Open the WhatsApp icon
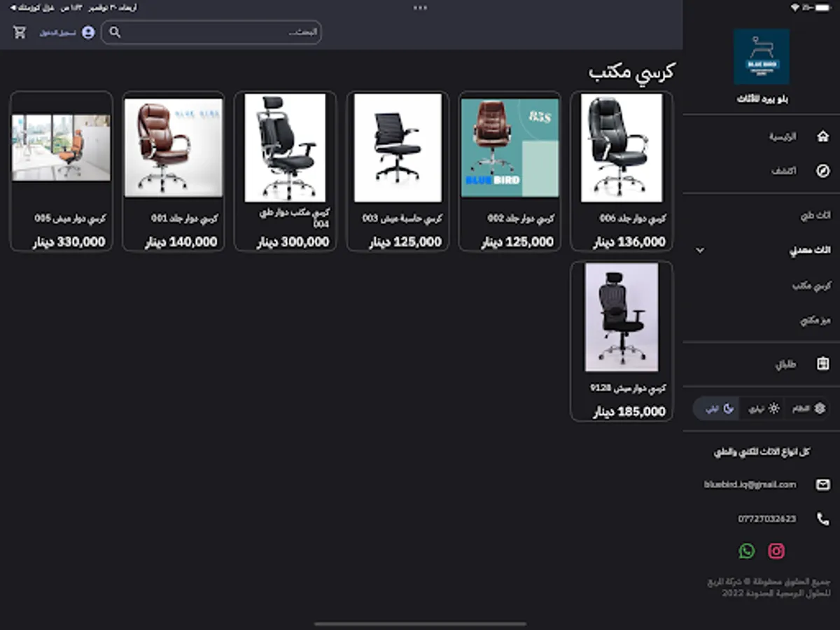Screen dimensions: 840x630 point(747,551)
